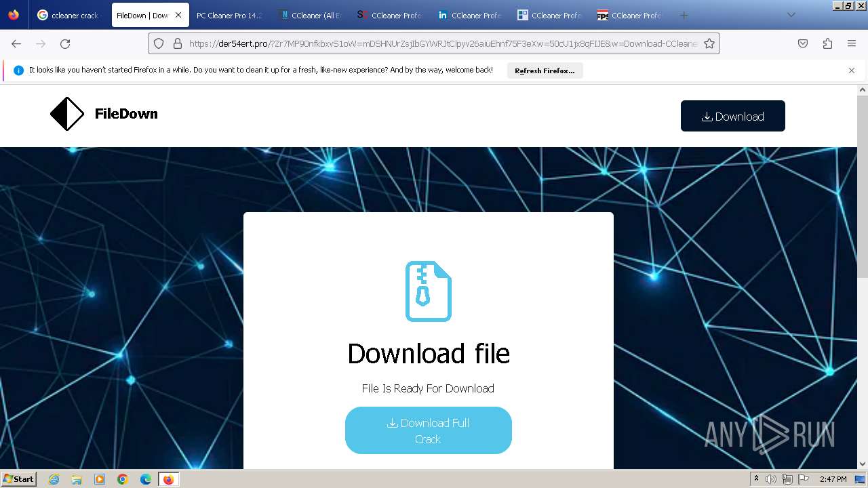Open a new browser tab
The image size is (868, 488).
click(x=684, y=15)
